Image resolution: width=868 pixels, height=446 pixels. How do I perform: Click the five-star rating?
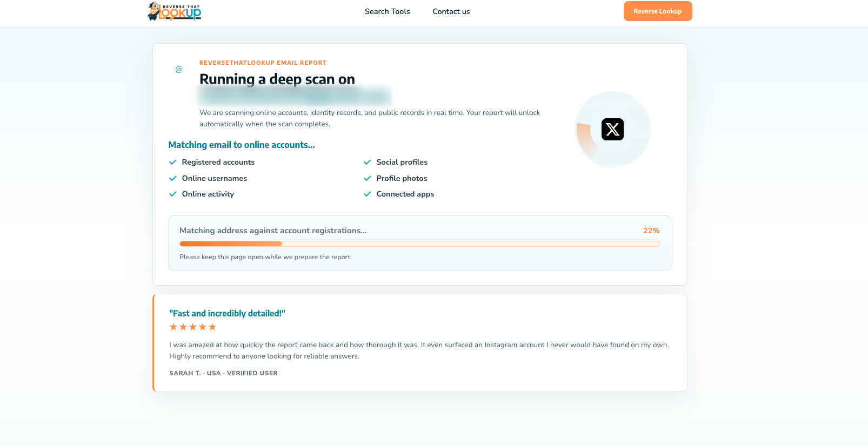193,327
